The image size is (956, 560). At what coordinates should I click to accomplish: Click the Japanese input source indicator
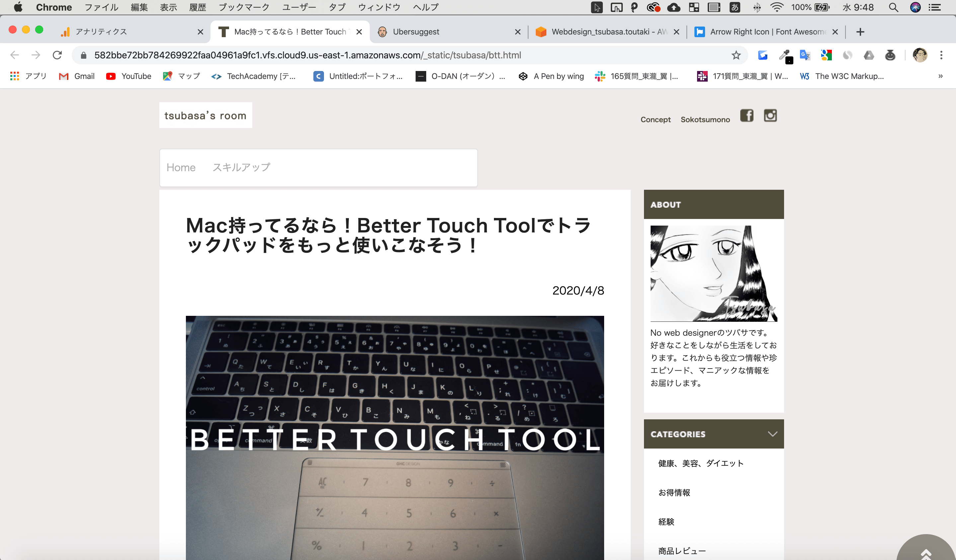[x=735, y=7]
